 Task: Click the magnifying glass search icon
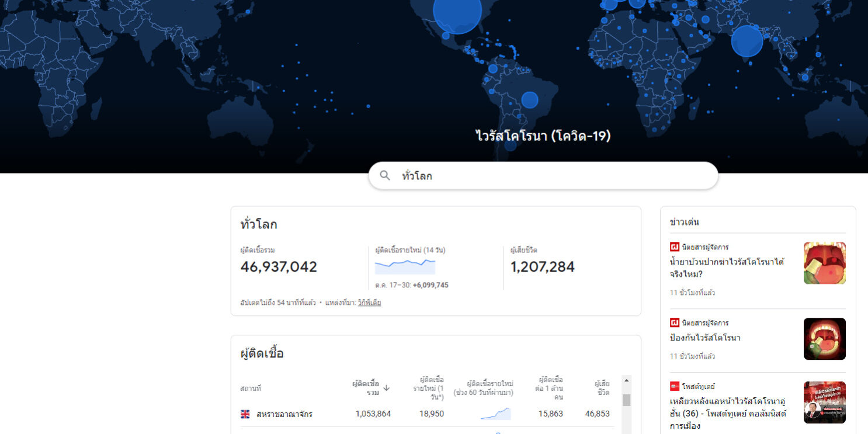pyautogui.click(x=385, y=175)
